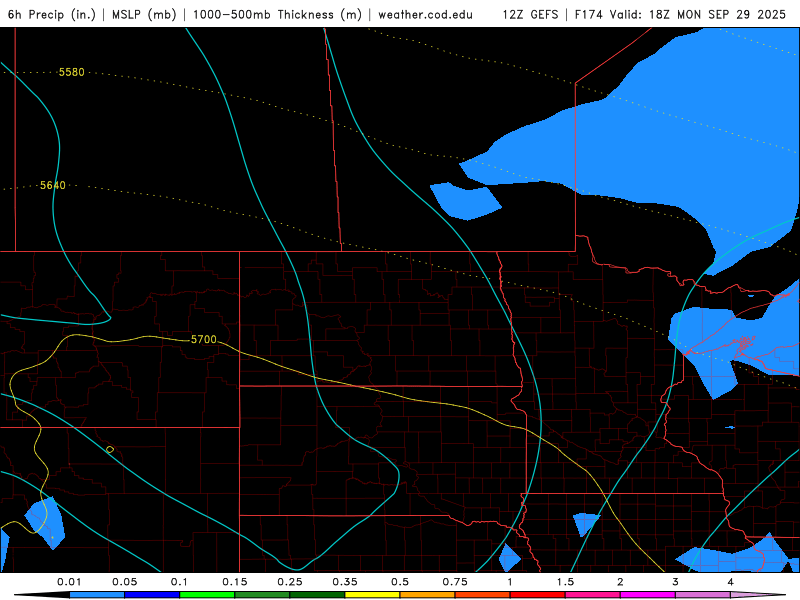800x600 pixels.
Task: Click the 5640 thickness contour label
Action: 53,185
